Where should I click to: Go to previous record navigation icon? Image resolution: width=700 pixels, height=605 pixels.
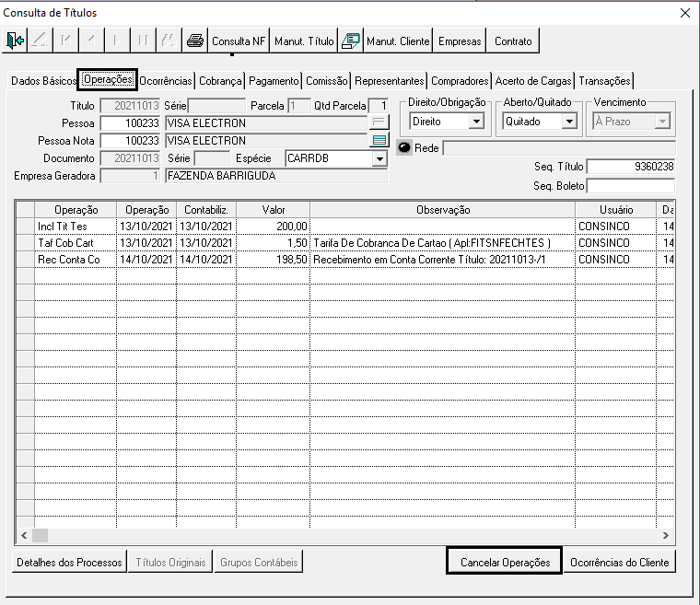91,41
